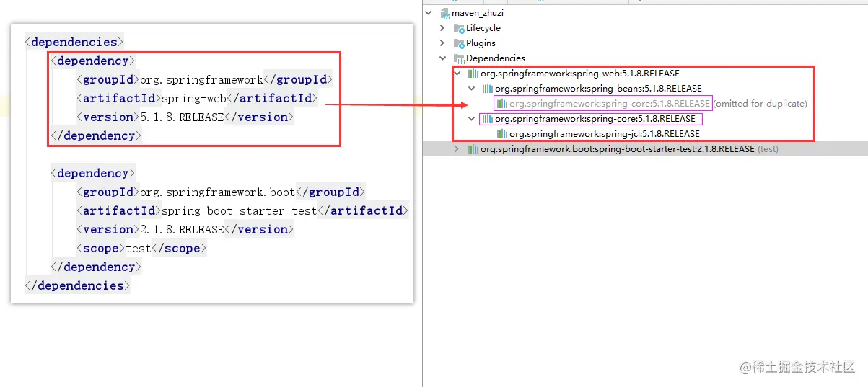Collapse the spring-beans:5.1.8.RELEASE dependency

coord(472,89)
